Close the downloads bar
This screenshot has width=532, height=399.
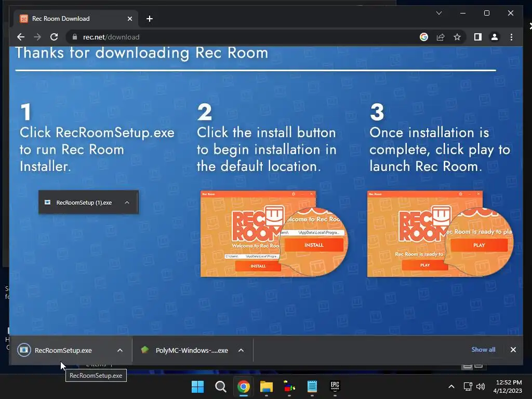513,350
